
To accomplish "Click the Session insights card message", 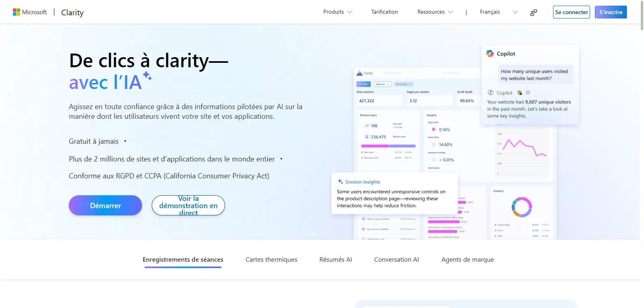I will tap(391, 198).
